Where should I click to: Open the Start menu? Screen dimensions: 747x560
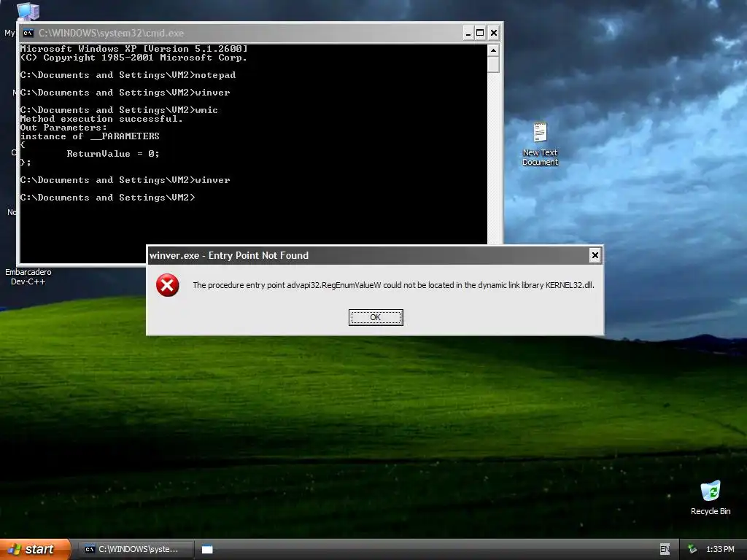[35, 549]
